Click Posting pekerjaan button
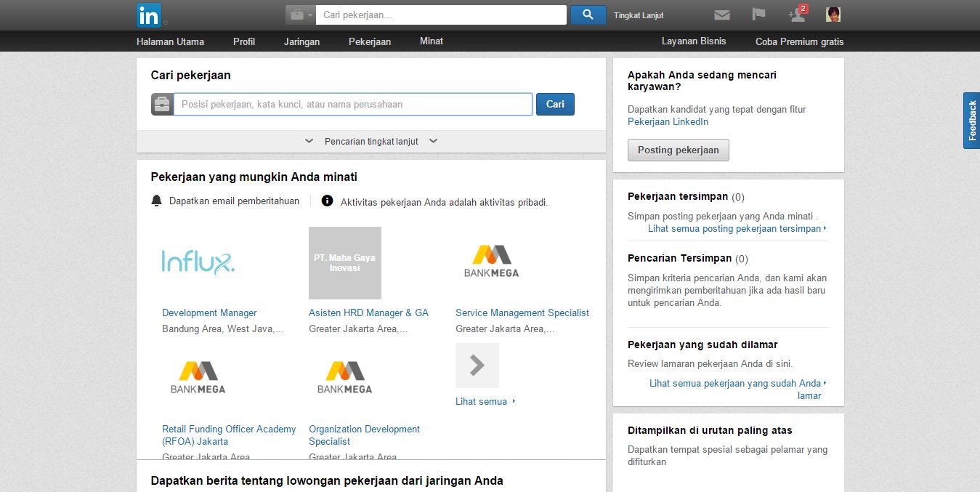The height and width of the screenshot is (492, 980). point(679,150)
